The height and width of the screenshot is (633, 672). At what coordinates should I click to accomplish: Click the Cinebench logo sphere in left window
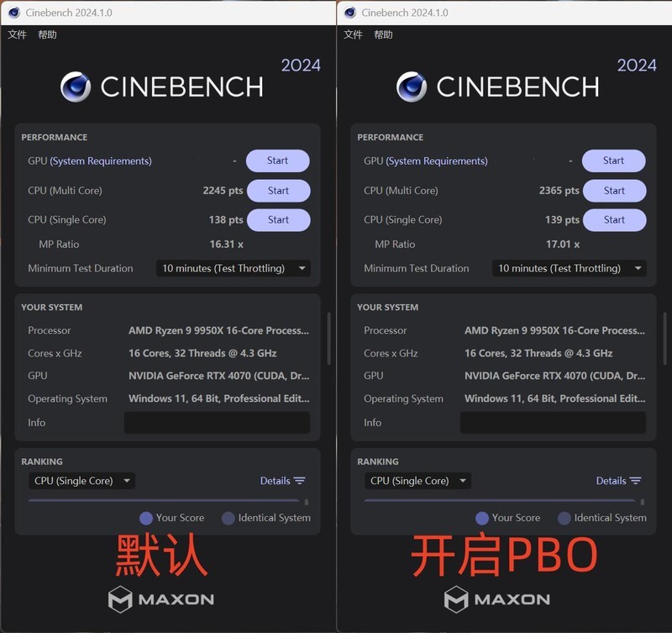tap(76, 87)
